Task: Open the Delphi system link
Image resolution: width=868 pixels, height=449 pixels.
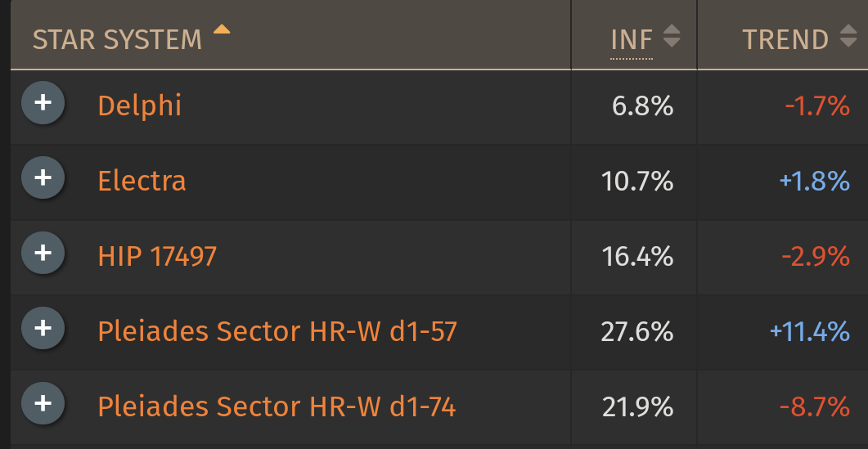Action: point(140,106)
